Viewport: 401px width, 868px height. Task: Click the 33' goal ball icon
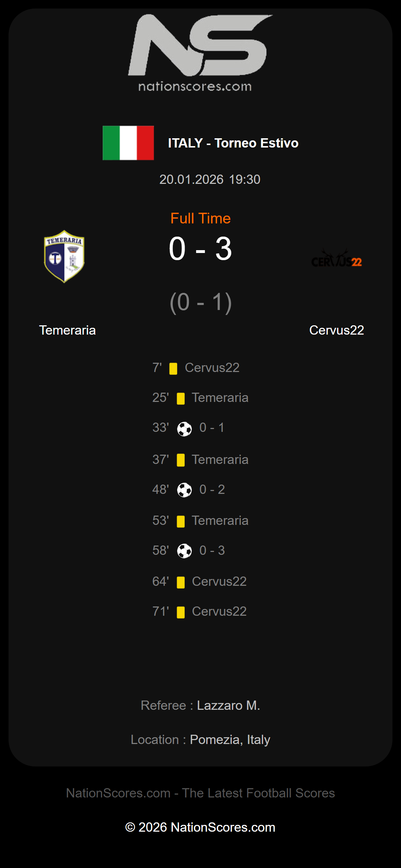(x=184, y=429)
